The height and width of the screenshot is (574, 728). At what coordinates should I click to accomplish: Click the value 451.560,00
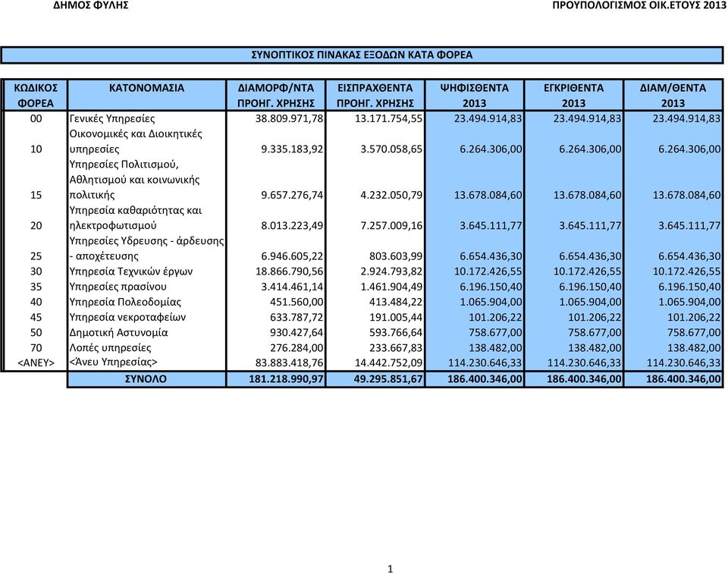(x=297, y=303)
